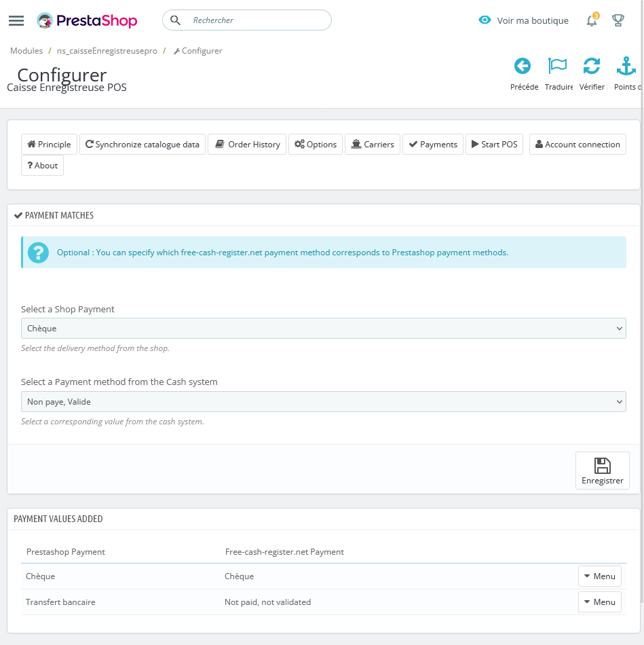The height and width of the screenshot is (645, 644).
Task: Open the Menu dropdown for Transfert bancaire
Action: [x=599, y=602]
